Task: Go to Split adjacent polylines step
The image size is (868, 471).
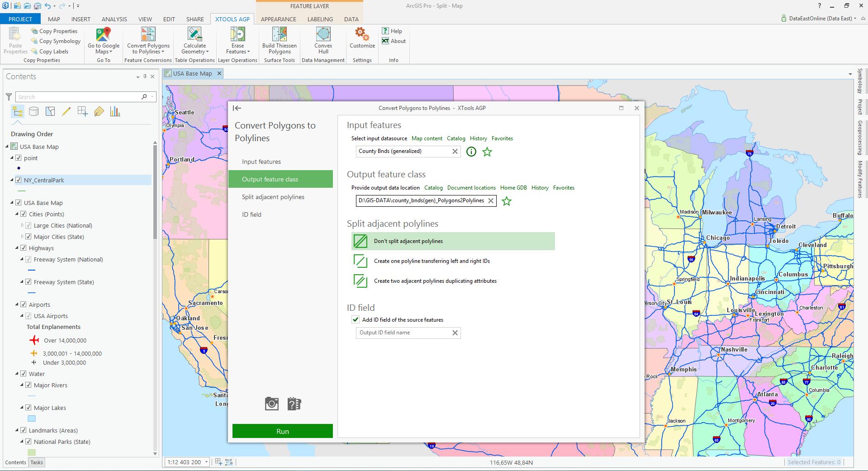Action: (280, 197)
